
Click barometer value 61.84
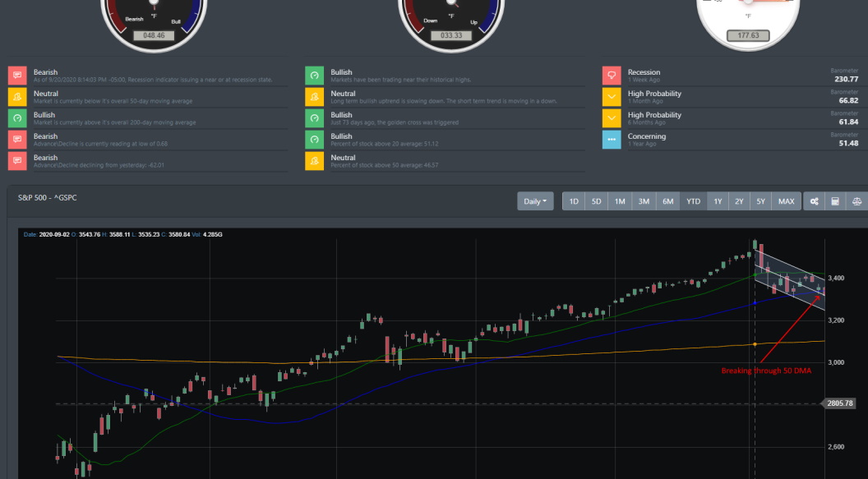pos(848,122)
